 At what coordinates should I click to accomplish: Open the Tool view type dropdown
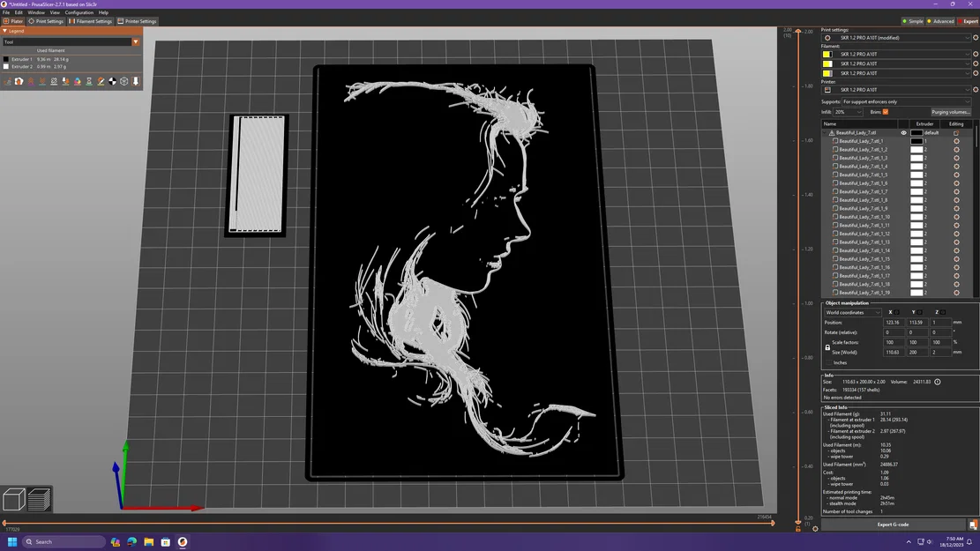point(71,41)
